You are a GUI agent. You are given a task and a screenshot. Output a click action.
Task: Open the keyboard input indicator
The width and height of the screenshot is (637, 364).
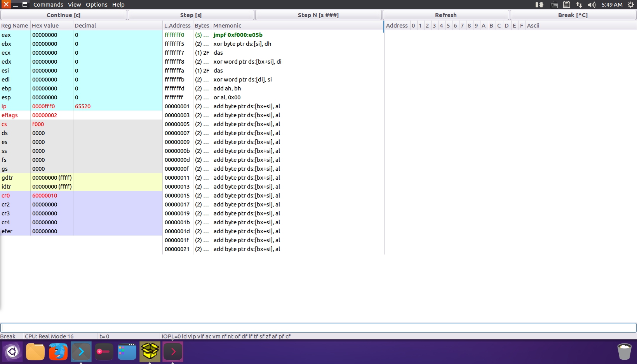click(x=554, y=5)
